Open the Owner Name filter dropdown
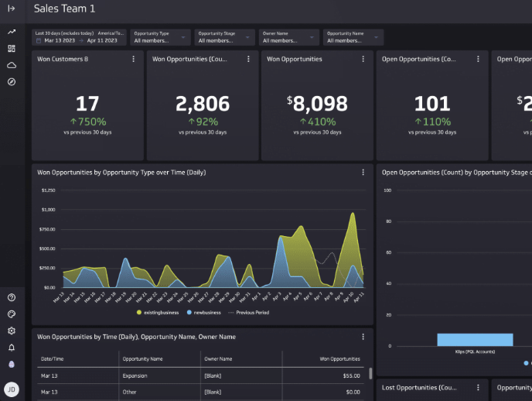 [x=288, y=37]
